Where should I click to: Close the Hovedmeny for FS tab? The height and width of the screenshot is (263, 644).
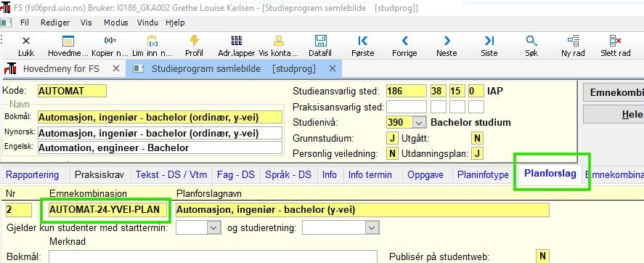[116, 68]
